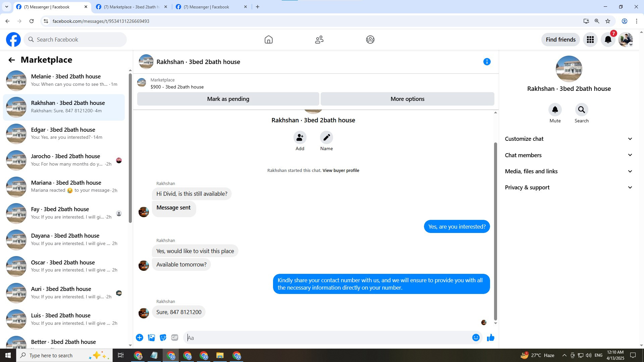Choose a sticker
The image size is (644, 362).
(x=163, y=338)
